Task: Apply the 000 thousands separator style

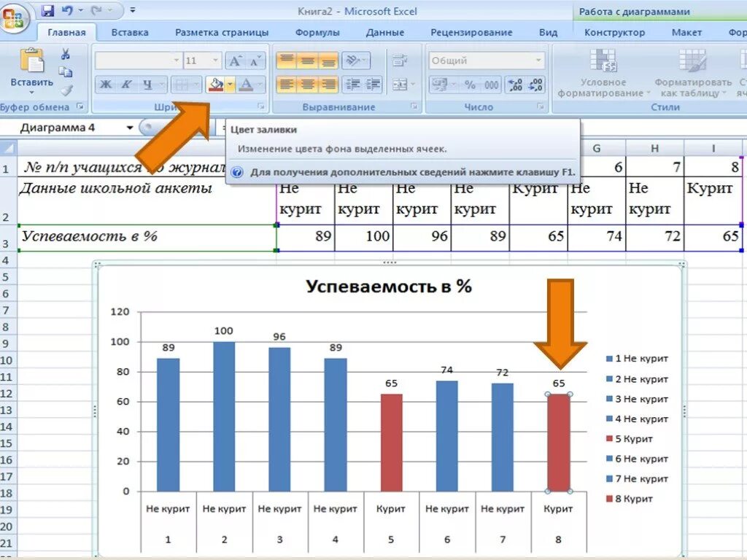Action: (x=491, y=85)
